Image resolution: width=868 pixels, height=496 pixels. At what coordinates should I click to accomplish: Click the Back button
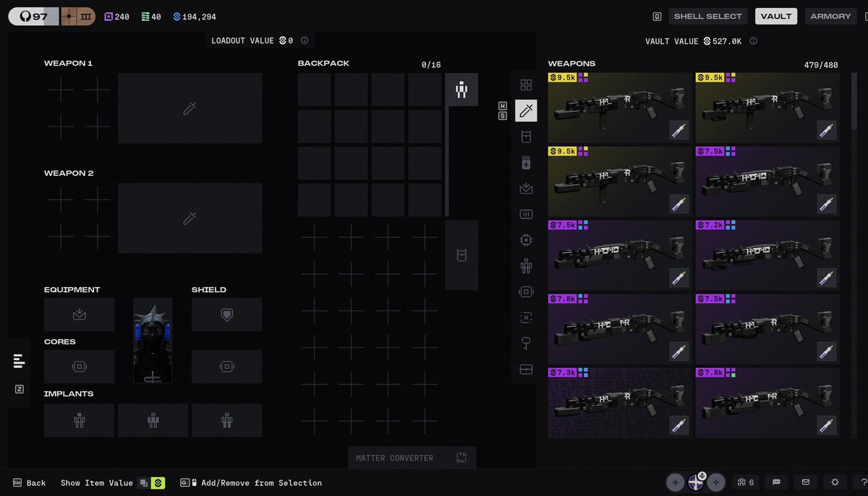pos(29,483)
